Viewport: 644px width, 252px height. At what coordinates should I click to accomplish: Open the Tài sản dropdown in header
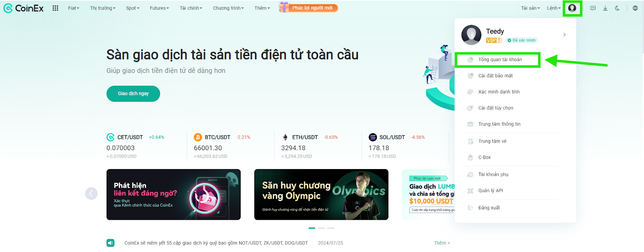(530, 8)
